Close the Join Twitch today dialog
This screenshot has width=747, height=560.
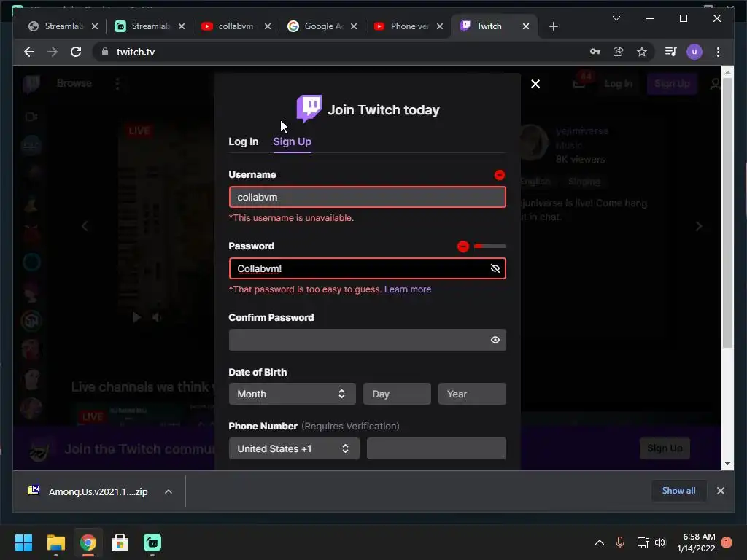(x=535, y=84)
